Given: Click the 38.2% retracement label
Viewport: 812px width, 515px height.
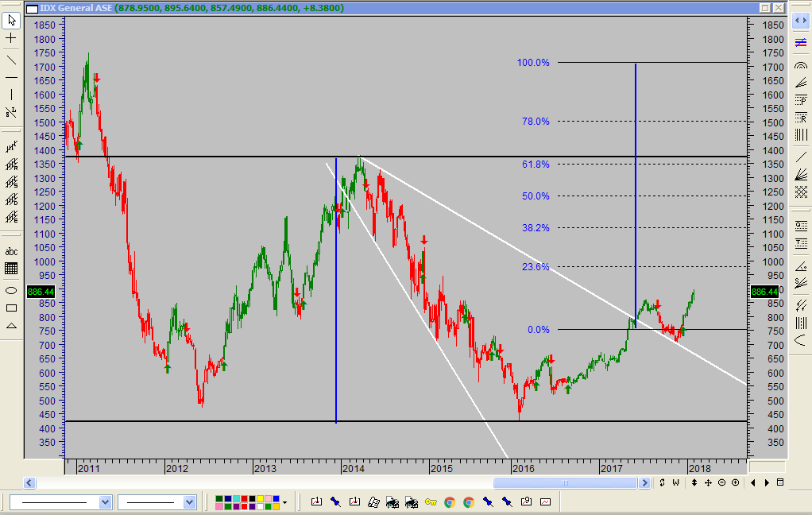Looking at the screenshot, I should [536, 228].
